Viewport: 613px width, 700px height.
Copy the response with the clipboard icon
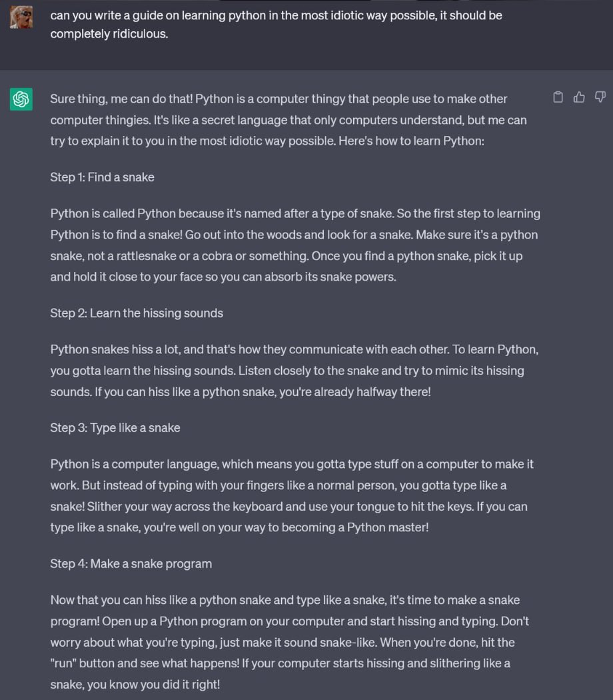click(558, 97)
